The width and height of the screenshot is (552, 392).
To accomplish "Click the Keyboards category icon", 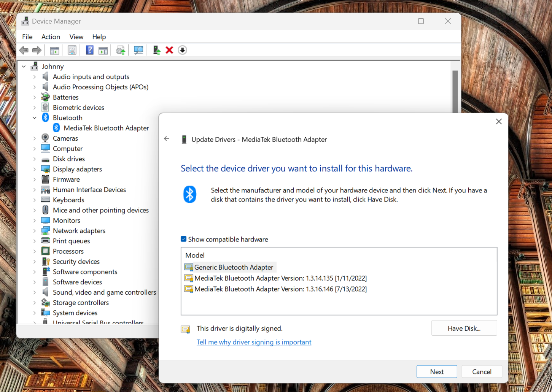I will 45,200.
